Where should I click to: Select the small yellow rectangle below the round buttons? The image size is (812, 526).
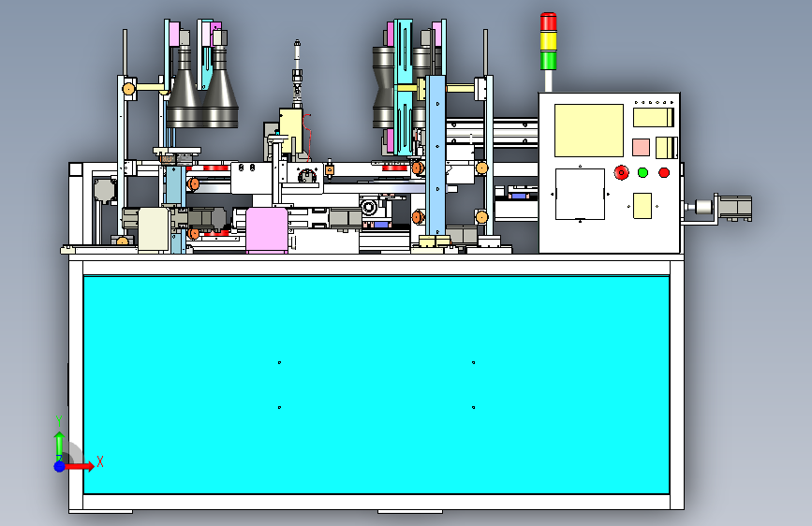pos(642,206)
